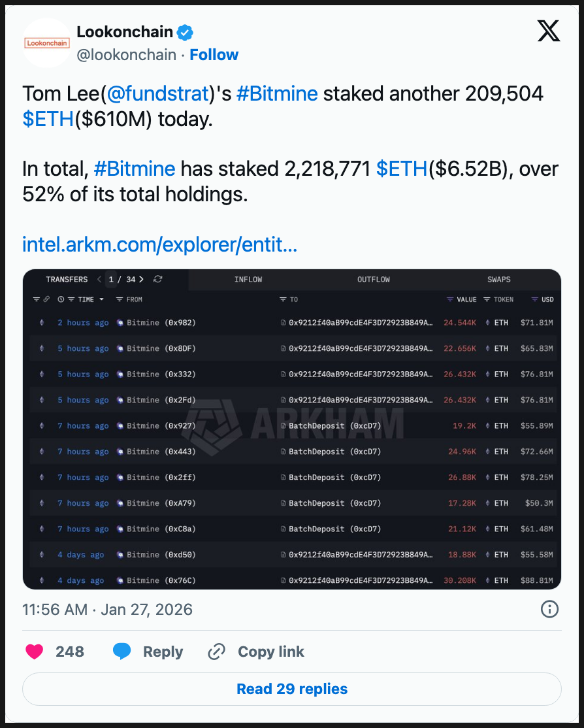
Task: Click the refresh icon beside page counter
Action: click(157, 280)
